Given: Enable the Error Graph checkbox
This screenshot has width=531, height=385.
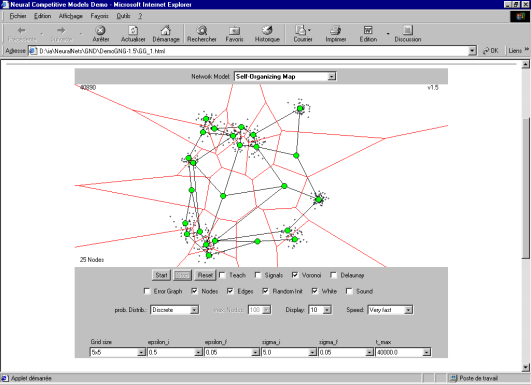Looking at the screenshot, I should (147, 291).
